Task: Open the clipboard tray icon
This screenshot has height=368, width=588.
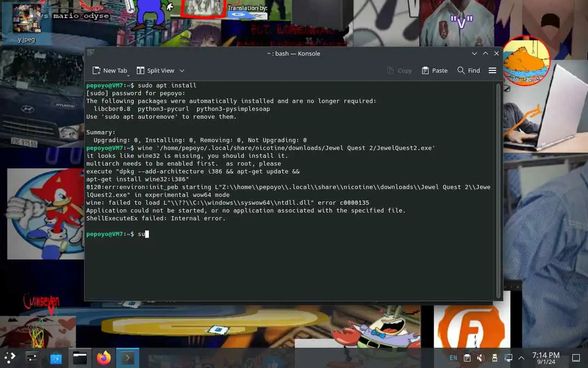Action: (467, 358)
